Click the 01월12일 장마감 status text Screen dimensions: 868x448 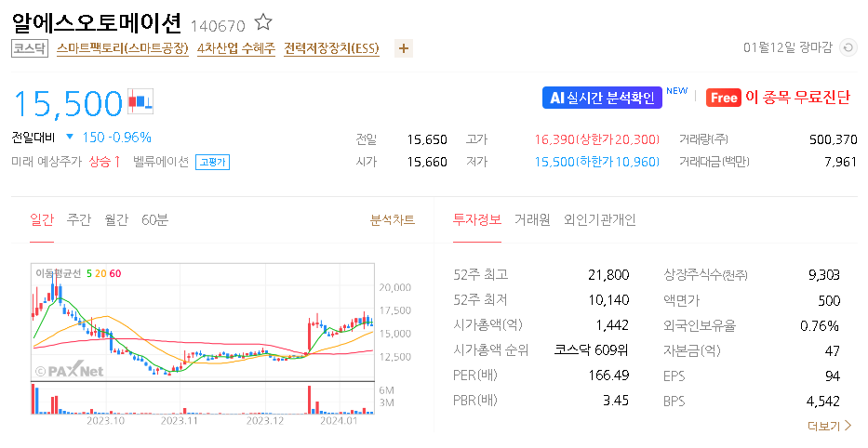(x=787, y=47)
